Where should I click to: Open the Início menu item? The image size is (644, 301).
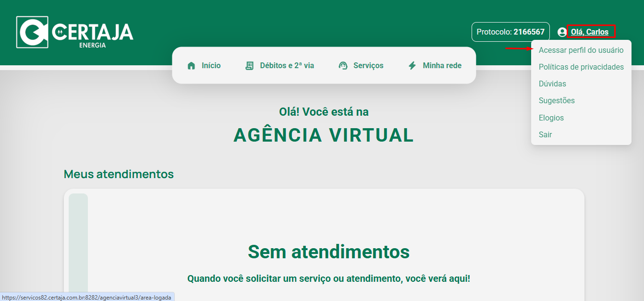pos(211,66)
